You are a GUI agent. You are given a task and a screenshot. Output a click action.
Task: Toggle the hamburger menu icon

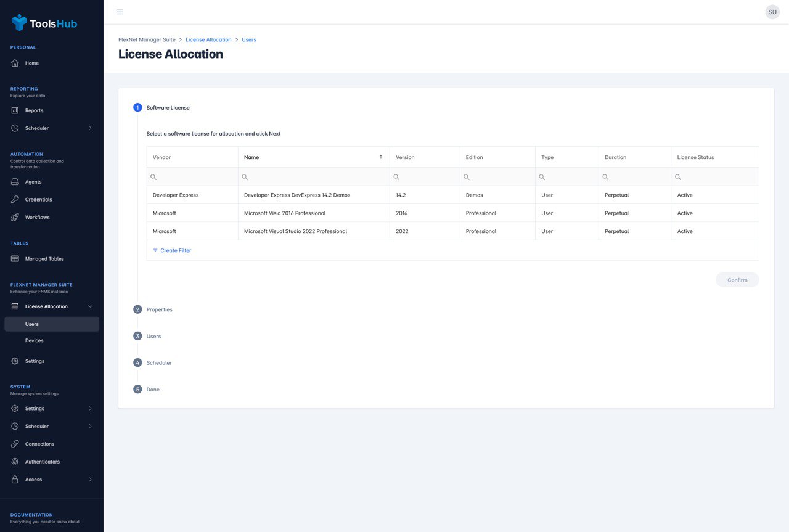pos(120,12)
